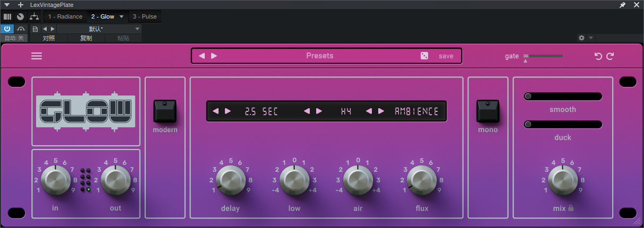Image resolution: width=644 pixels, height=228 pixels.
Task: Click the flux knob
Action: click(x=422, y=180)
